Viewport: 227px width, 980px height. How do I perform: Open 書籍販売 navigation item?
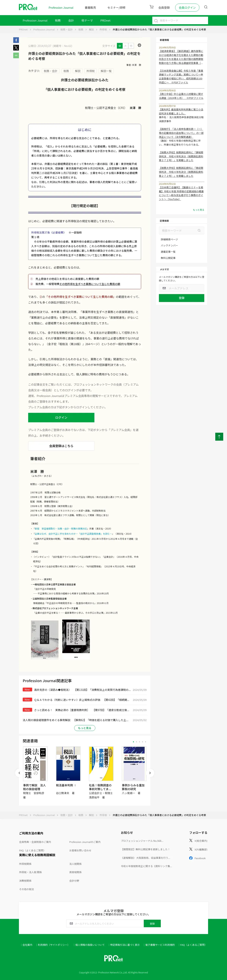90,8
